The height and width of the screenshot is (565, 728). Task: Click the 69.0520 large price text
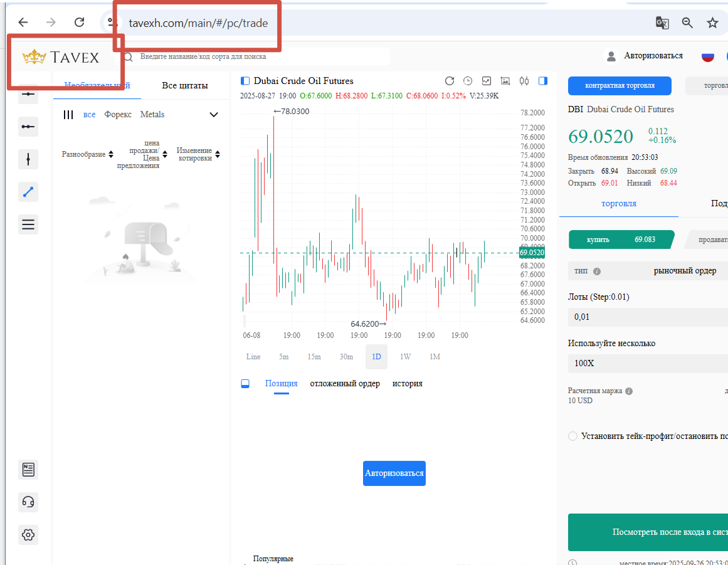coord(600,137)
